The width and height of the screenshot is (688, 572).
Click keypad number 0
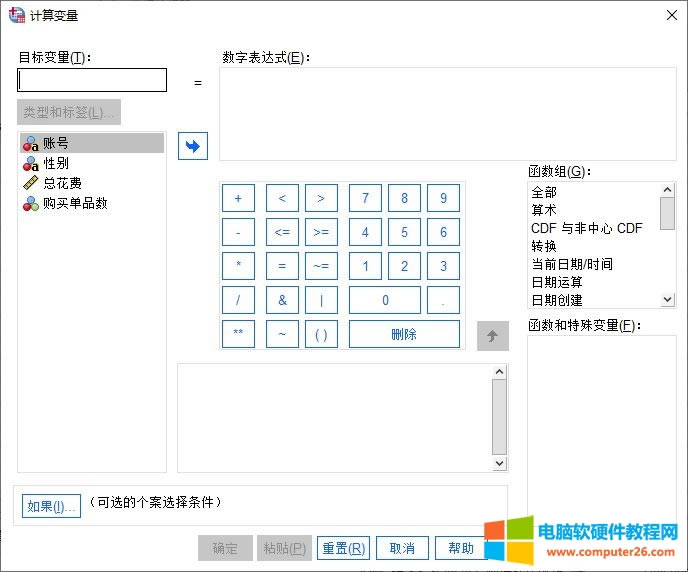coord(385,300)
